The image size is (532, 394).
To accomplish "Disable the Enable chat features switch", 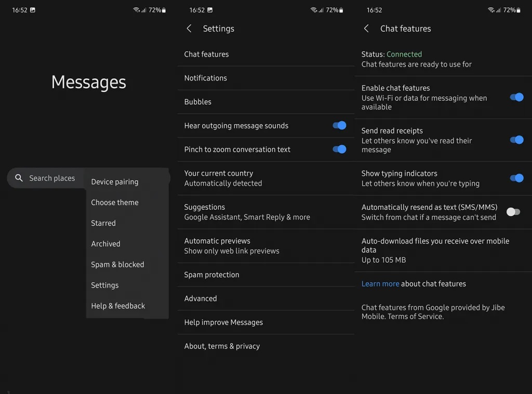I will (x=517, y=97).
